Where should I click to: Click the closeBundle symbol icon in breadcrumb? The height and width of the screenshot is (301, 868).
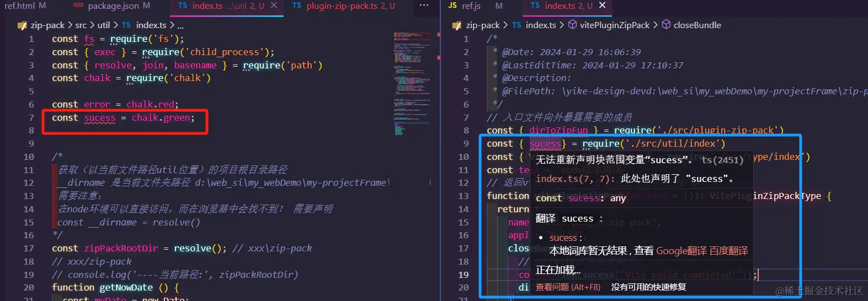666,25
